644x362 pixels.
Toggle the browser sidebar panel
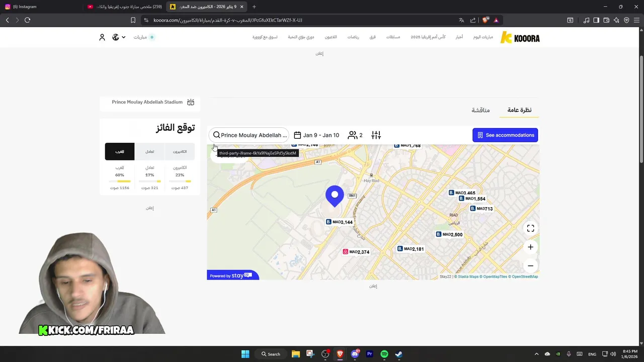[x=596, y=20]
